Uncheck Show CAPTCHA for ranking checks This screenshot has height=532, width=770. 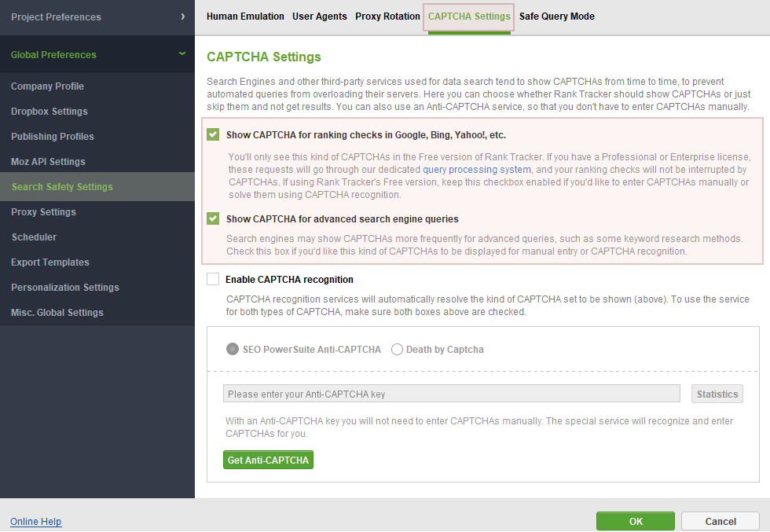click(x=213, y=134)
